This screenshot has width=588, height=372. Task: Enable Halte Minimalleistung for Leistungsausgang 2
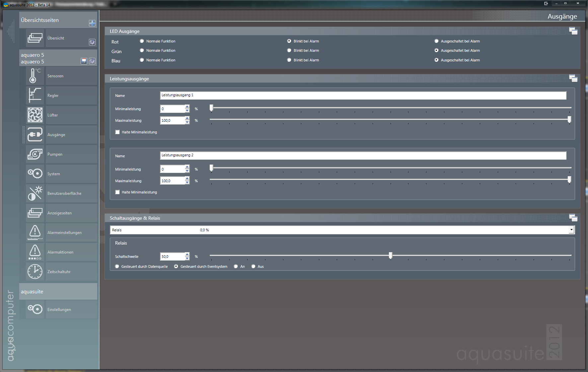[117, 192]
